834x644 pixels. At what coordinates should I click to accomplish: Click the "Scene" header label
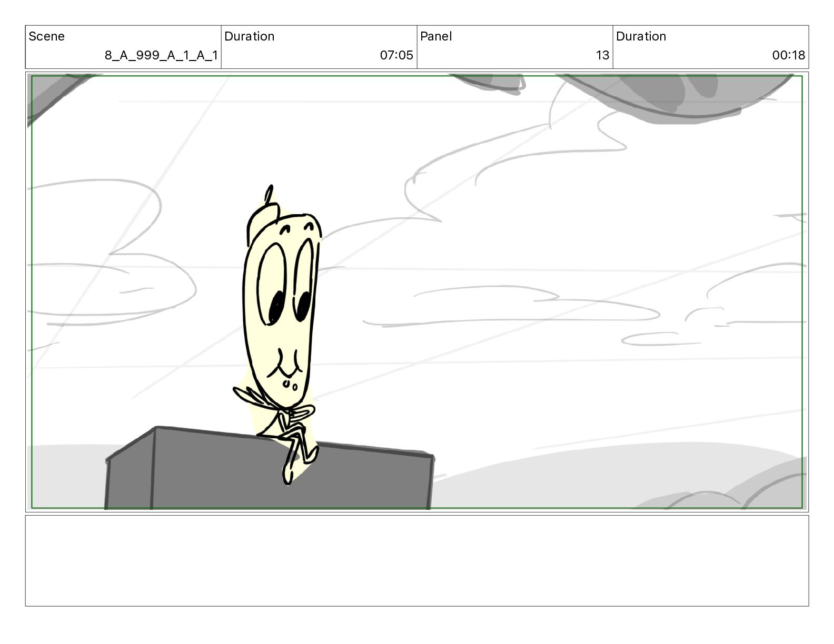click(46, 36)
